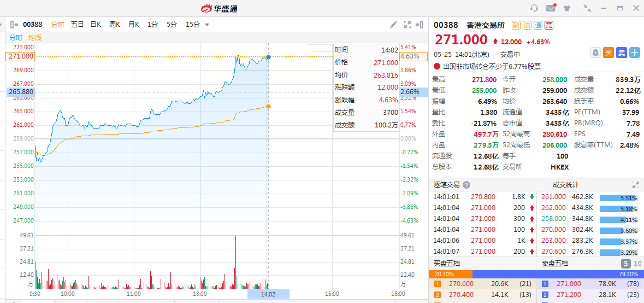
Task: Click the 271.000 price axis label
Action: point(20,56)
